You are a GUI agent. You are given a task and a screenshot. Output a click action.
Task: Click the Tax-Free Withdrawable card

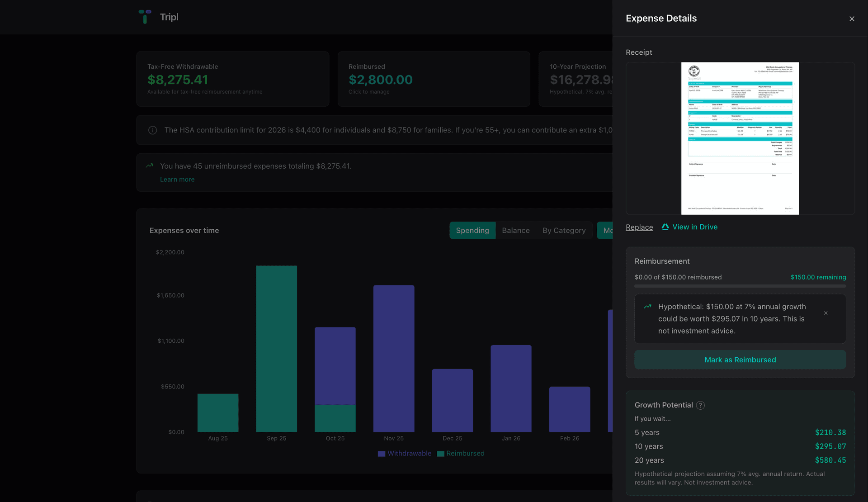233,79
